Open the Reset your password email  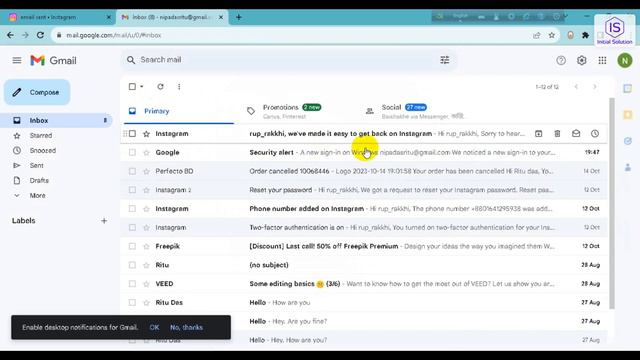[364, 190]
